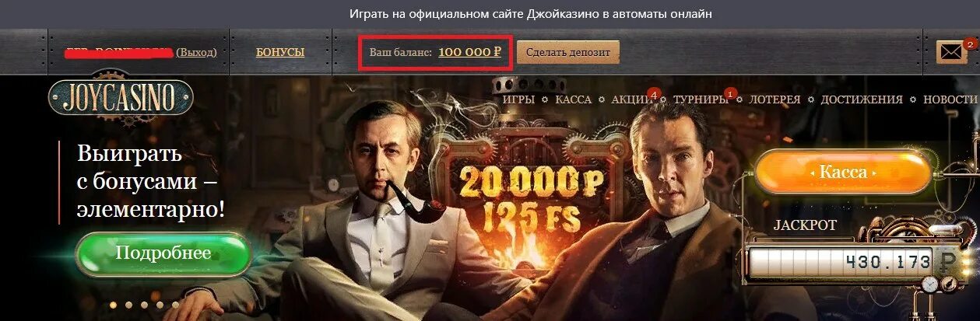Open the Новости menu item
Viewport: 980px width, 321px height.
pyautogui.click(x=950, y=99)
